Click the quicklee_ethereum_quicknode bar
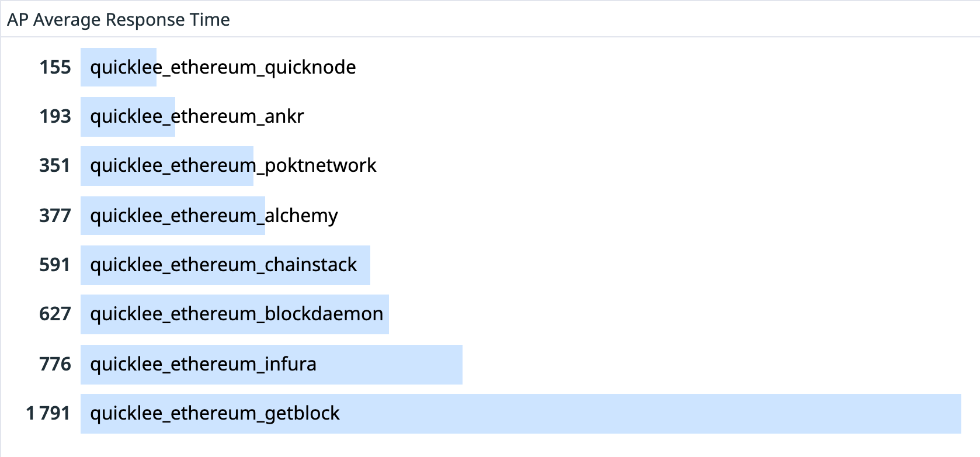980x457 pixels. pyautogui.click(x=119, y=67)
